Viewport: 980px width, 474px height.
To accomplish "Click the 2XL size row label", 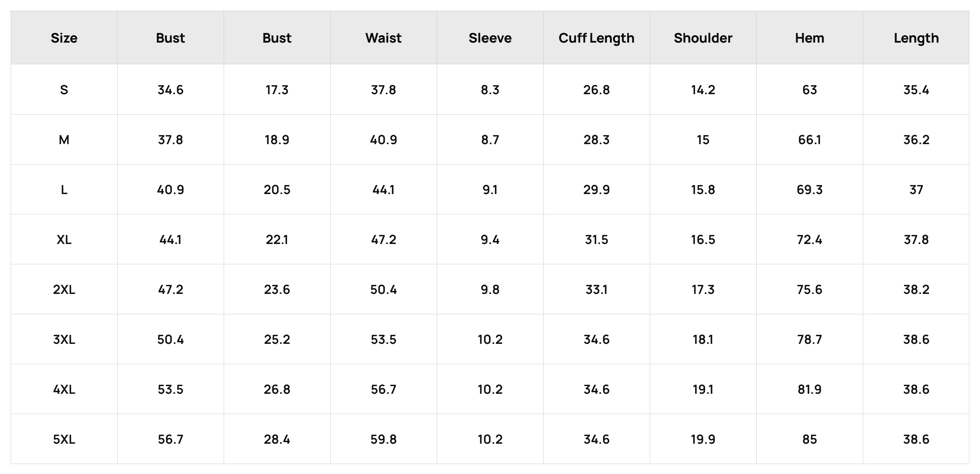I will [64, 290].
